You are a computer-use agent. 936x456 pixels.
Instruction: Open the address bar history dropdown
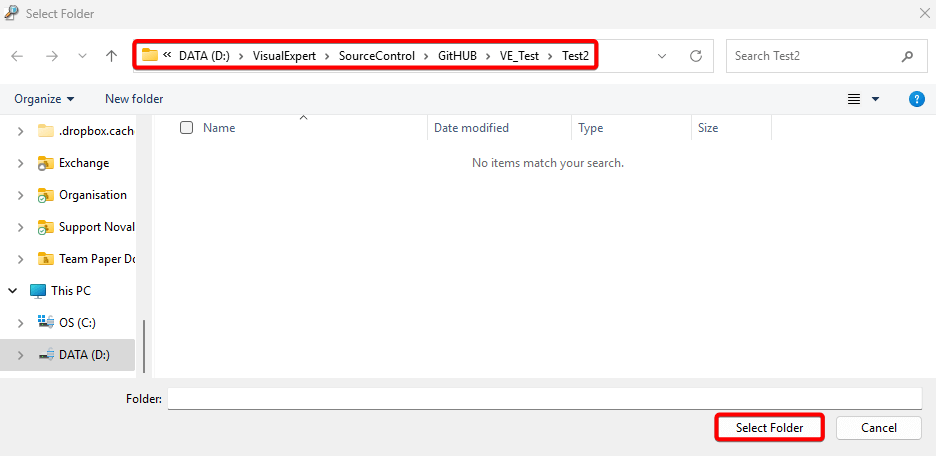pos(662,56)
